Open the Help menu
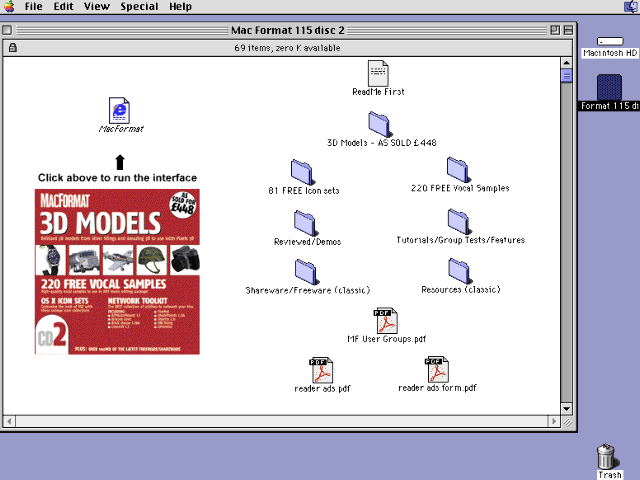640x480 pixels. coord(180,7)
